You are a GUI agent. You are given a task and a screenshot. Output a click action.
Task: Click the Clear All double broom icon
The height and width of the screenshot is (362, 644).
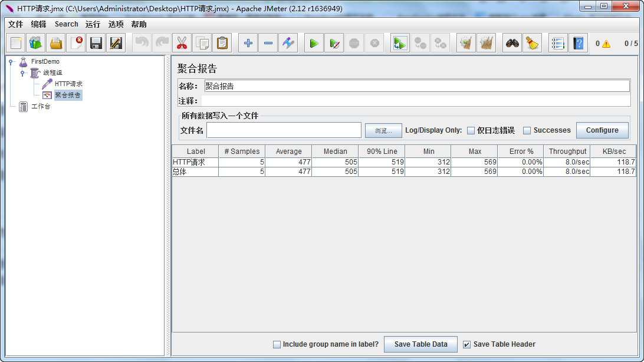point(487,43)
